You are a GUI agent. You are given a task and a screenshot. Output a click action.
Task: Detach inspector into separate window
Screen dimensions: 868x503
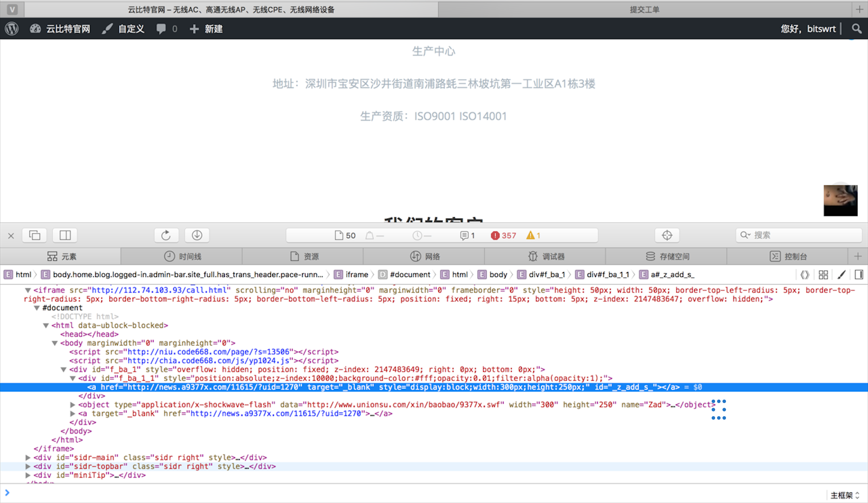35,236
